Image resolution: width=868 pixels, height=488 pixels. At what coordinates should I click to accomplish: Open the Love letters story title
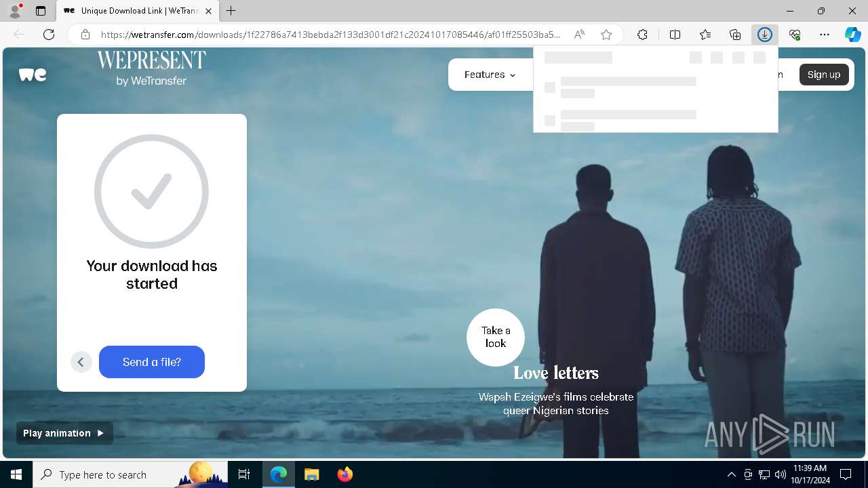coord(556,373)
